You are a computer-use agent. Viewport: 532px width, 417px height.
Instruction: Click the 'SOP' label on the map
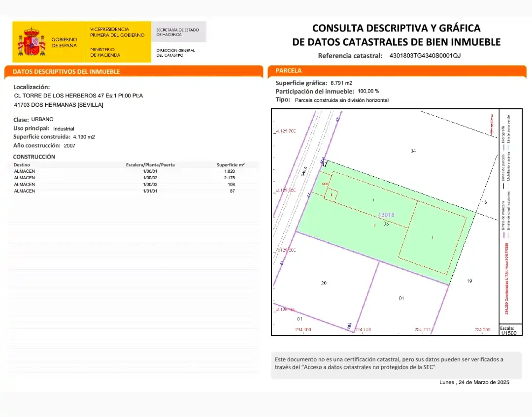pyautogui.click(x=325, y=184)
